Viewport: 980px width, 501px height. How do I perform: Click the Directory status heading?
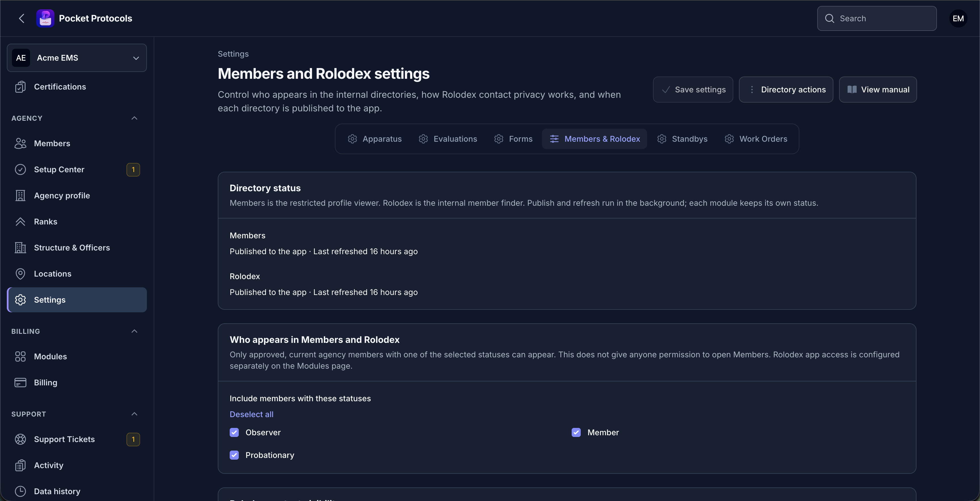pos(265,188)
